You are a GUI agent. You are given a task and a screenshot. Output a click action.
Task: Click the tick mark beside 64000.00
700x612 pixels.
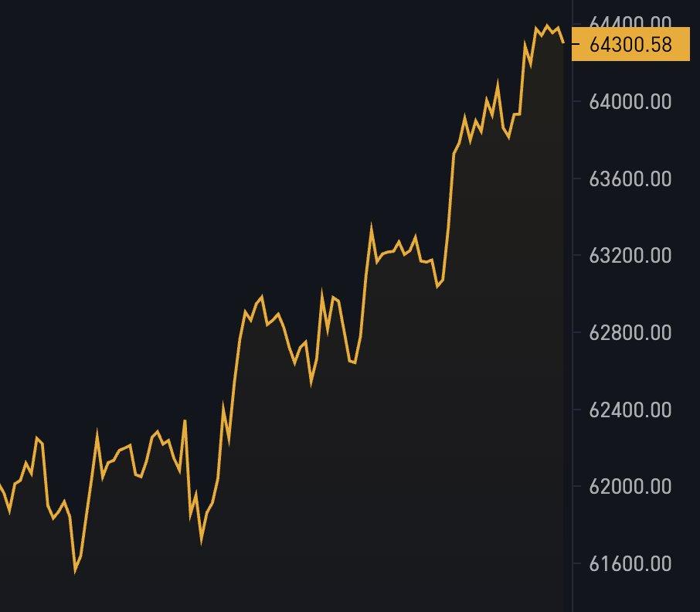click(x=577, y=102)
